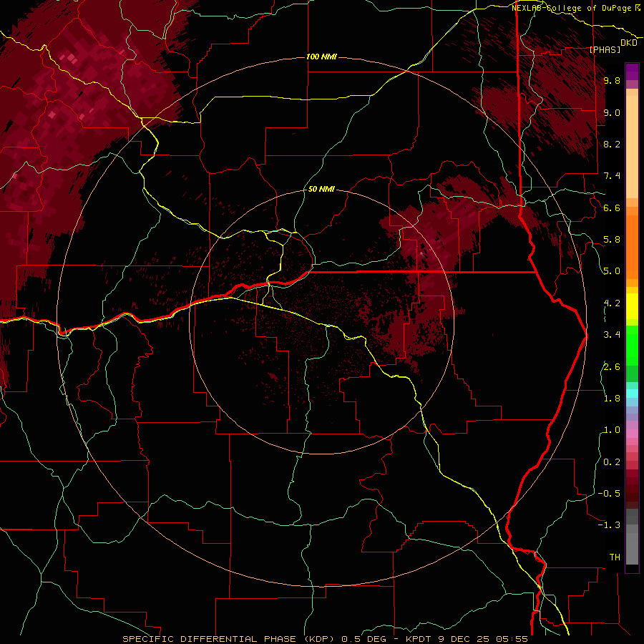
Task: Click the 100 NMI range ring label
Action: point(321,57)
